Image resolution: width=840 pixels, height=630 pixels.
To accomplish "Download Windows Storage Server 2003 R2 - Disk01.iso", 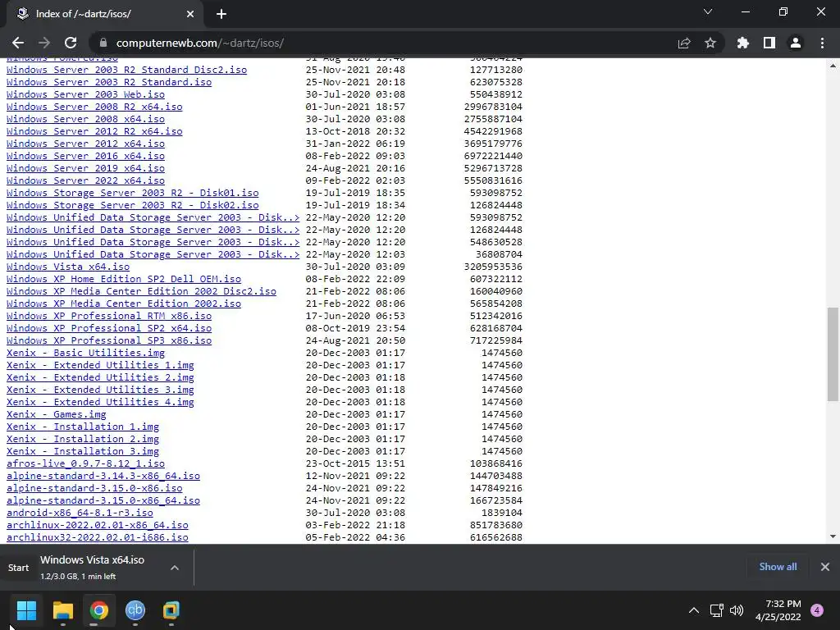I will click(x=132, y=193).
